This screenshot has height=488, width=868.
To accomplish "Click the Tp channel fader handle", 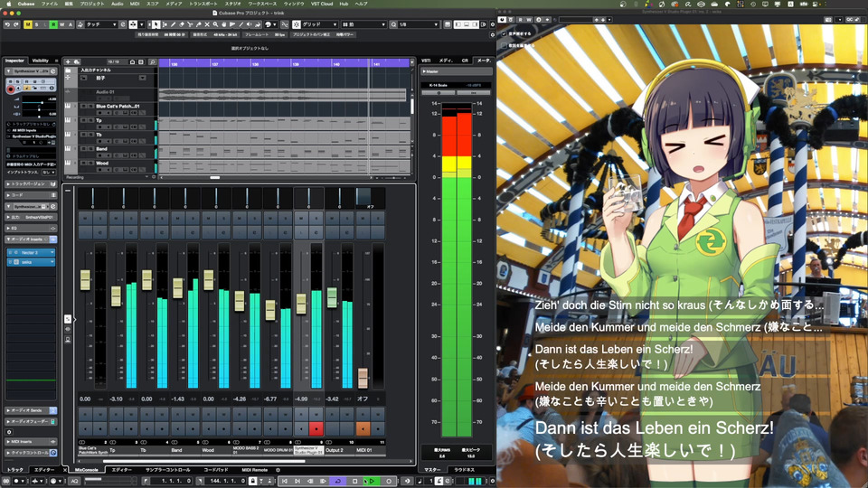I will (116, 296).
